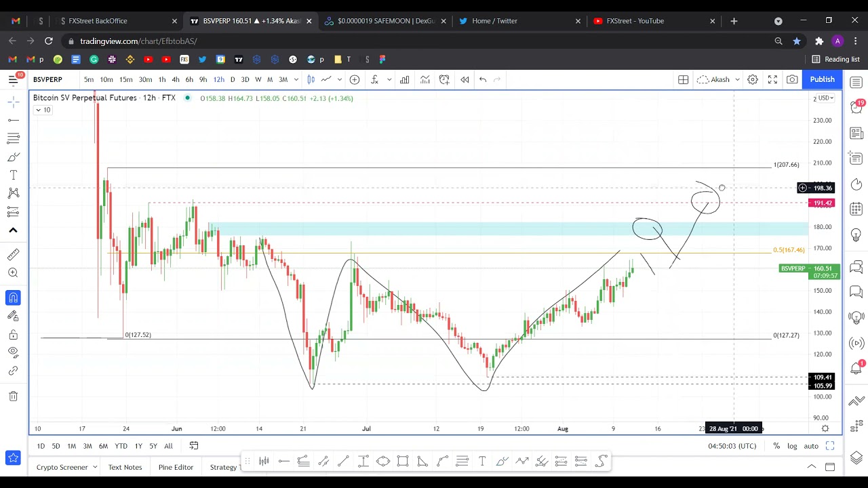This screenshot has height=488, width=868.
Task: Open the Pine Editor tab
Action: coord(176,467)
